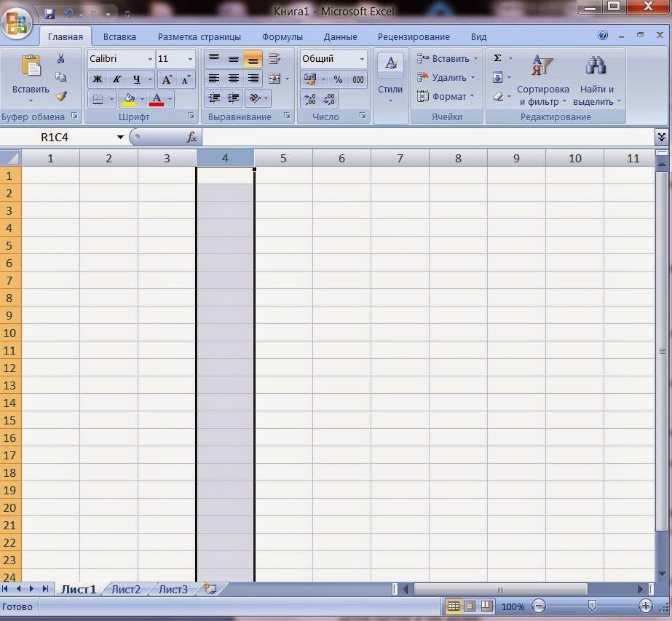
Task: Select all cells corner button
Action: point(10,158)
